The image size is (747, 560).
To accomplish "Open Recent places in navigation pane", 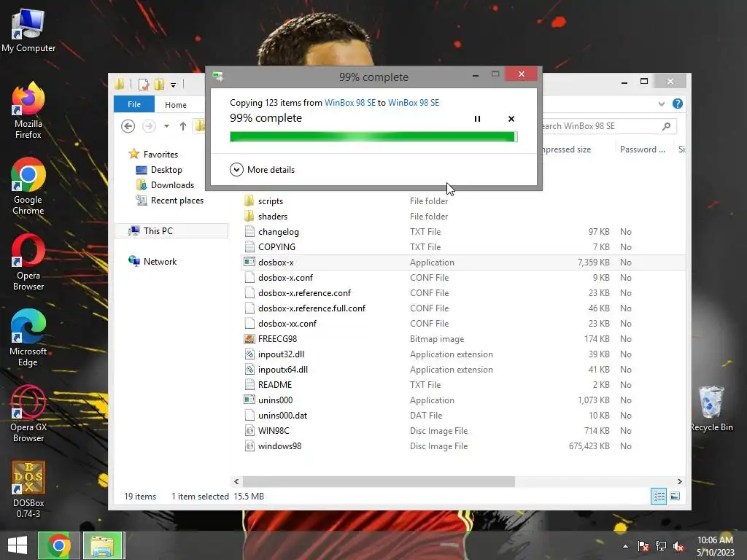I will pos(177,201).
